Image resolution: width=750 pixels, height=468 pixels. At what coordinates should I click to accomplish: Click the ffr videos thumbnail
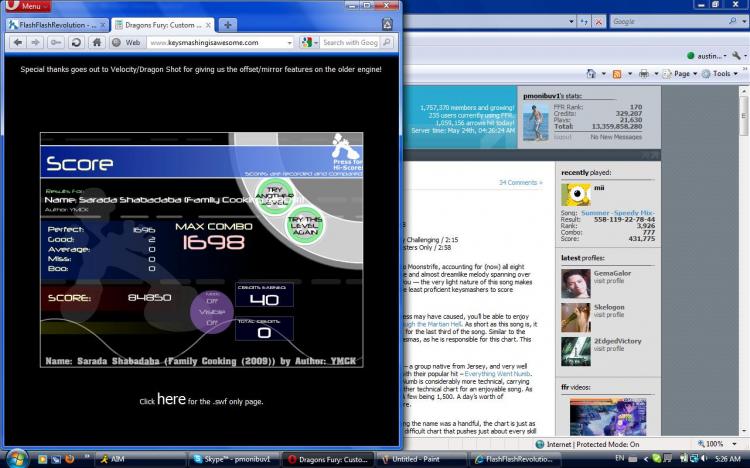pos(607,417)
